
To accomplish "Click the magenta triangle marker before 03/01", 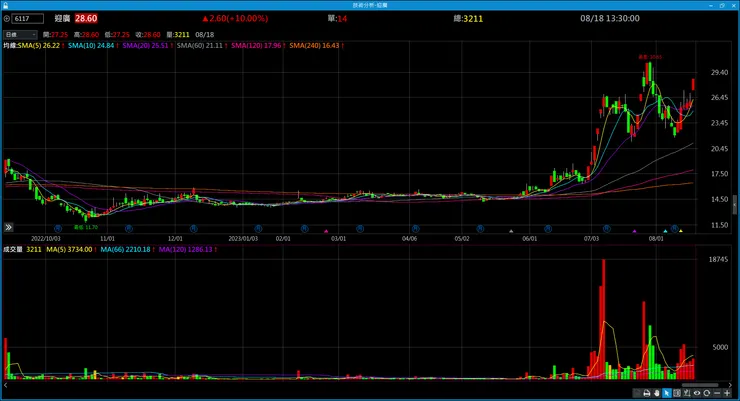I will coord(326,231).
